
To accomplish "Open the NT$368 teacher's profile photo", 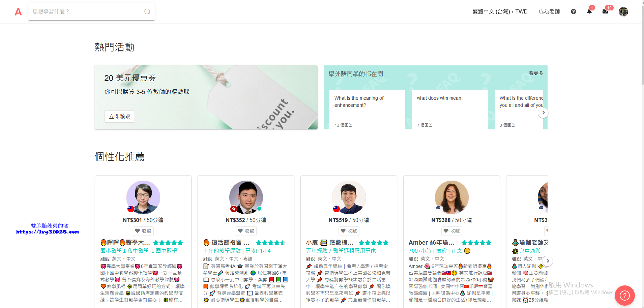I will 451,197.
